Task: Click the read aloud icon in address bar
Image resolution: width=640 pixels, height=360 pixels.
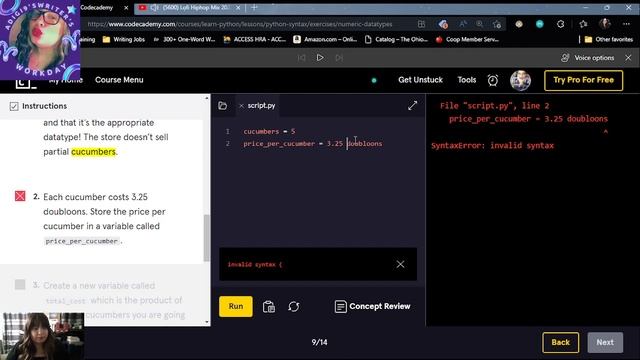Action: pyautogui.click(x=462, y=24)
